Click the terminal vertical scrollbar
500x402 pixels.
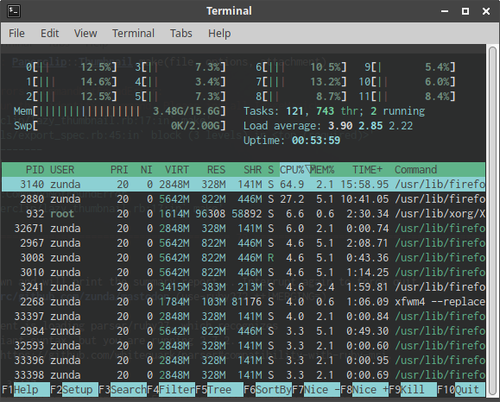tap(492, 222)
